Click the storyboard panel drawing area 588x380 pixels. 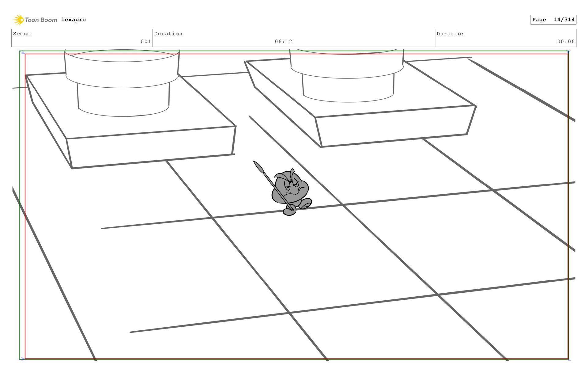tap(294, 205)
